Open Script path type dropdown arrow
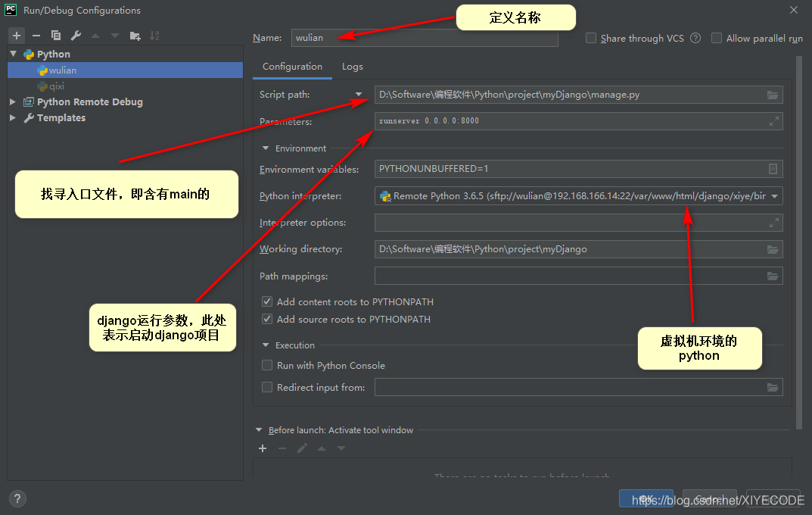 359,95
